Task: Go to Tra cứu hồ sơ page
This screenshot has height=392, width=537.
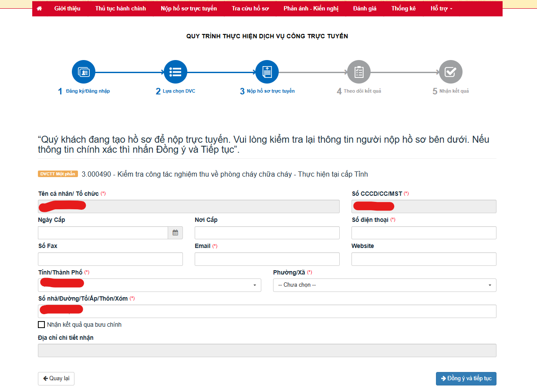Action: 250,9
